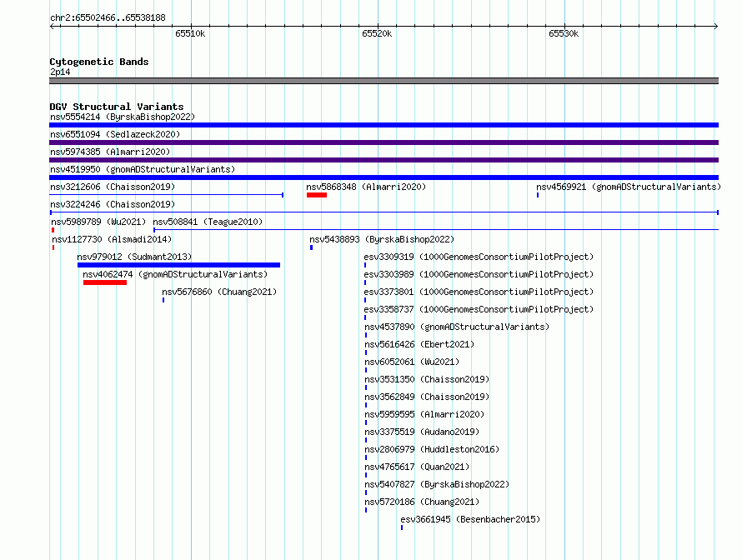The width and height of the screenshot is (742, 560).
Task: Select the thick blue bar under nsv979012
Action: click(179, 265)
